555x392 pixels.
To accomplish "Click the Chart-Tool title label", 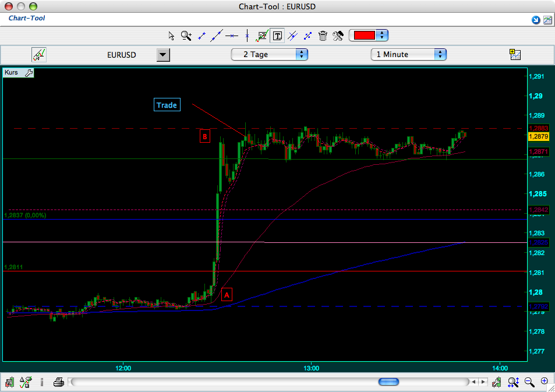I will (27, 18).
